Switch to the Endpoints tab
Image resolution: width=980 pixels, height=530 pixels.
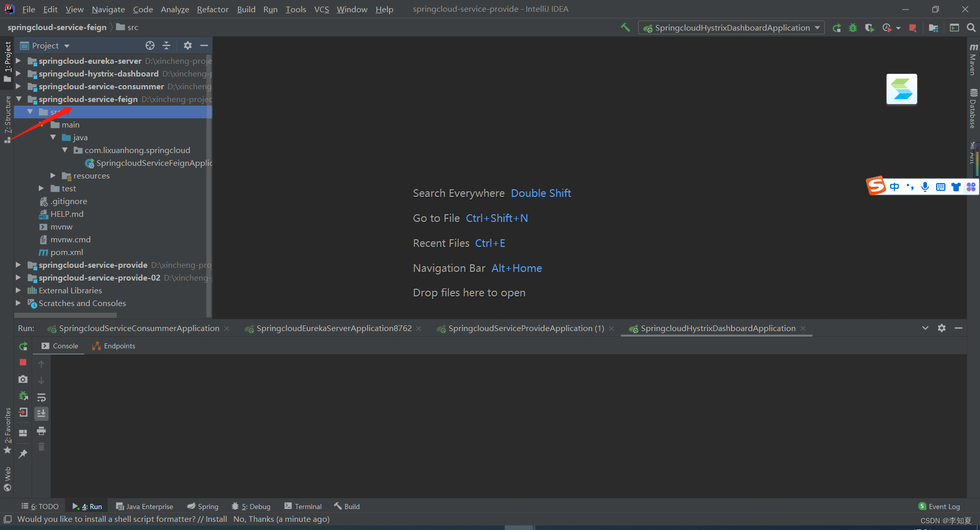pos(113,346)
